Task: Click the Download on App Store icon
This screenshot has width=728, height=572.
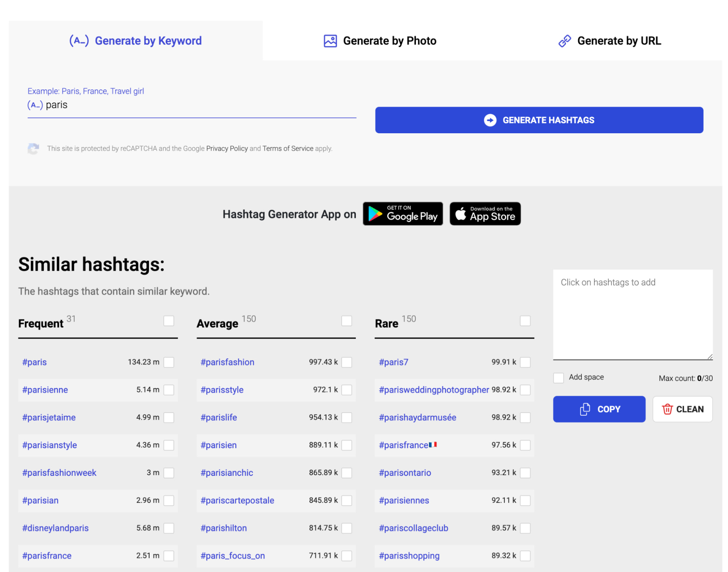Action: coord(485,213)
